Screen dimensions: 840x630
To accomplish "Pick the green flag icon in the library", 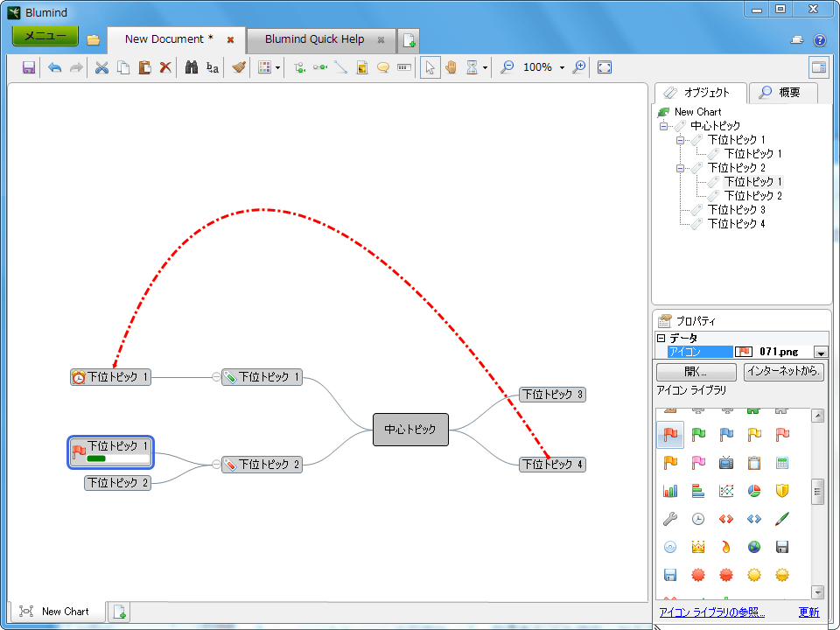I will tap(698, 434).
